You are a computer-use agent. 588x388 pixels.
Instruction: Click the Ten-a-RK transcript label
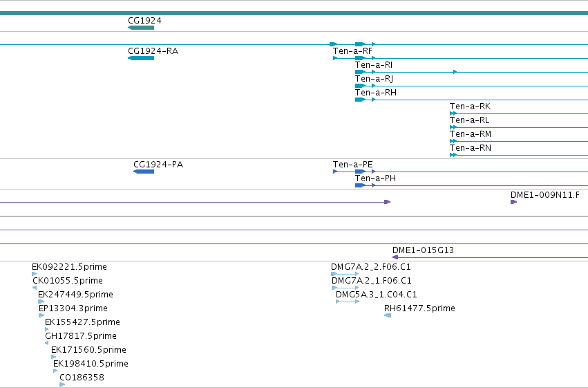[471, 107]
